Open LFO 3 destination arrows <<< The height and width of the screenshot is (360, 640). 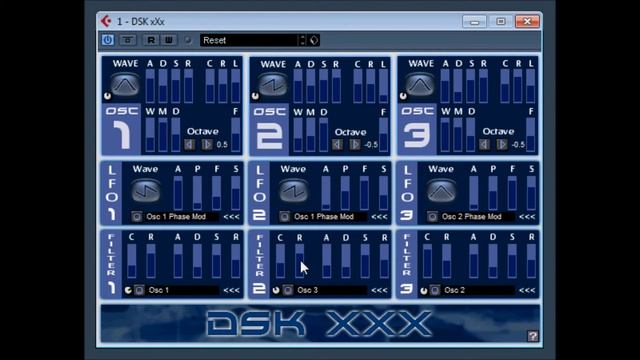[527, 217]
